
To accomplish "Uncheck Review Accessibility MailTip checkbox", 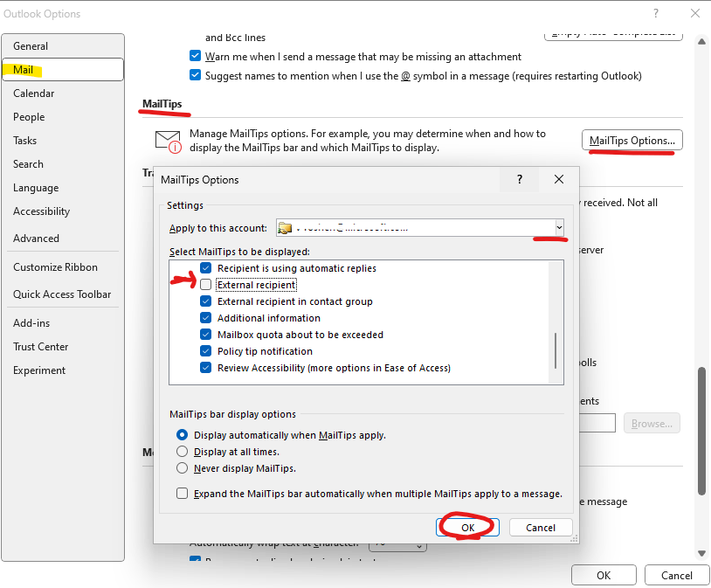I will (205, 368).
